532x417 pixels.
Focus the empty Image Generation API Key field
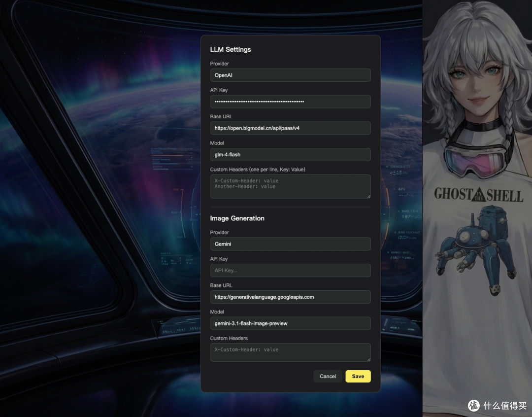coord(290,270)
